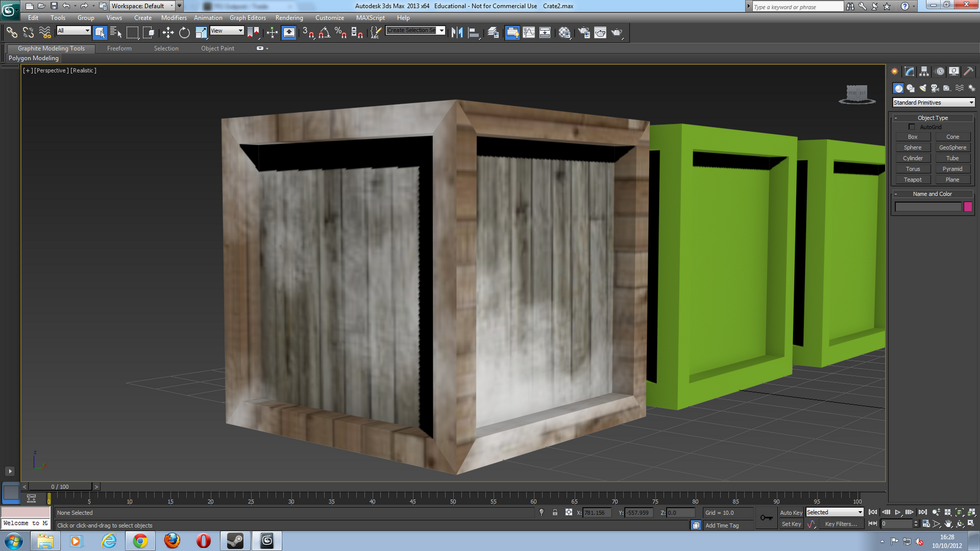Viewport: 980px width, 551px height.
Task: Click the Key Filters button
Action: click(x=840, y=524)
